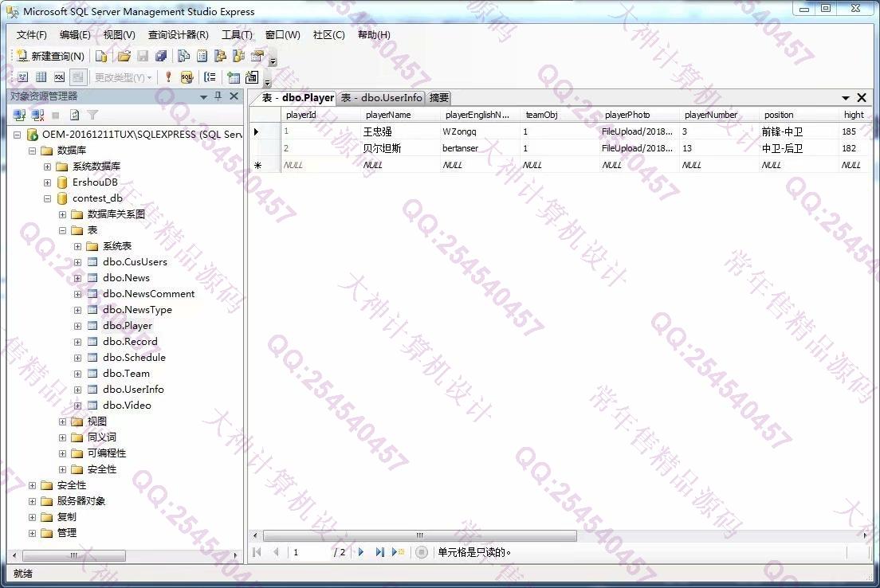The image size is (880, 588).
Task: Click Disconnect icon in Object Explorer
Action: point(37,115)
